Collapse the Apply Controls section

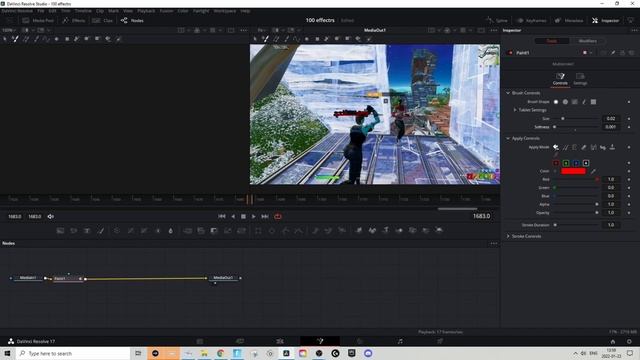(x=508, y=138)
